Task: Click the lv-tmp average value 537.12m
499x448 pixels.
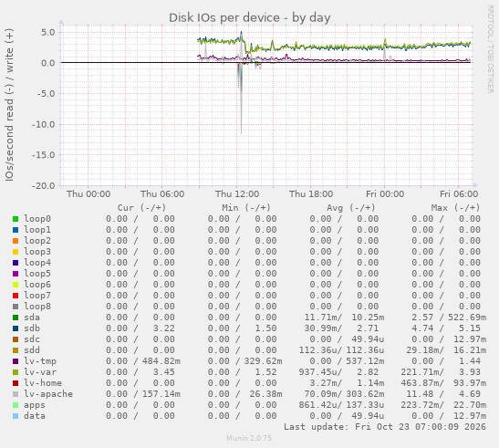Action: pyautogui.click(x=365, y=361)
